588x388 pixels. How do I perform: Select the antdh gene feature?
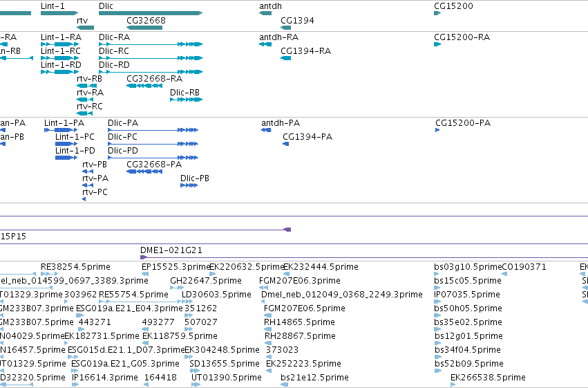pyautogui.click(x=265, y=13)
